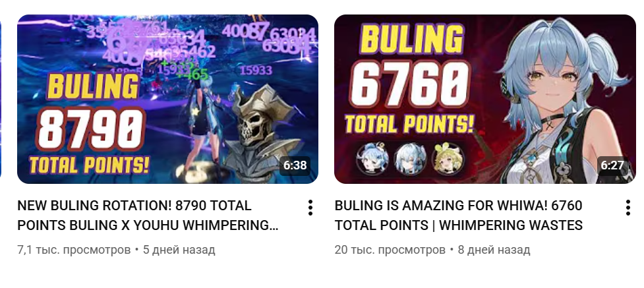
Task: Play the Buling 6760 total points thumbnail
Action: 485,99
